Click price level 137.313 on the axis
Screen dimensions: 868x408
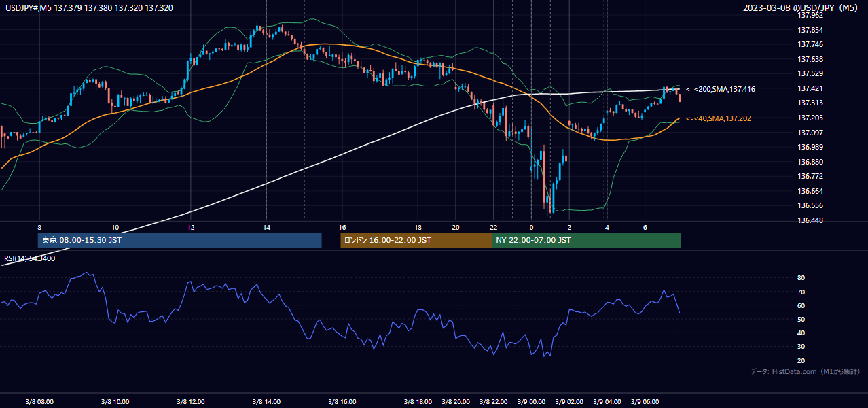point(810,103)
